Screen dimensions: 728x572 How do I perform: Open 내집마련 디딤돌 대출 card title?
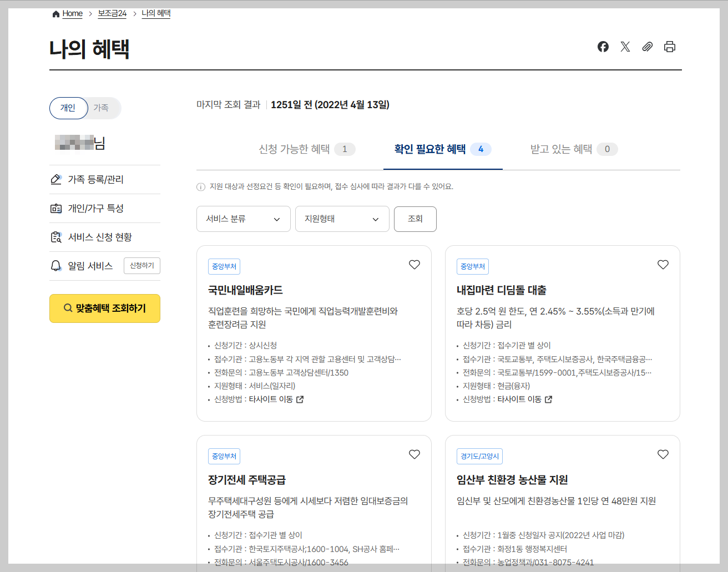click(x=502, y=290)
